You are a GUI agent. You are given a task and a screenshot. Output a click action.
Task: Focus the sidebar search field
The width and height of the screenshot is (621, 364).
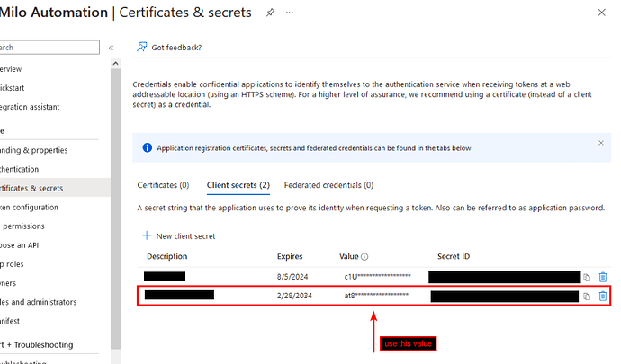(x=49, y=48)
